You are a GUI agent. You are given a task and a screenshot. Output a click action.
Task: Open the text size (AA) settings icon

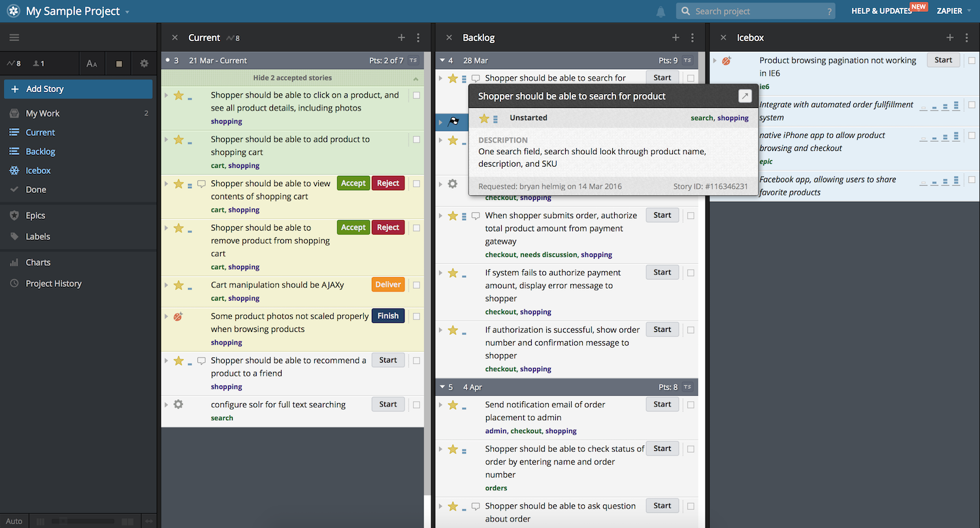pyautogui.click(x=91, y=63)
